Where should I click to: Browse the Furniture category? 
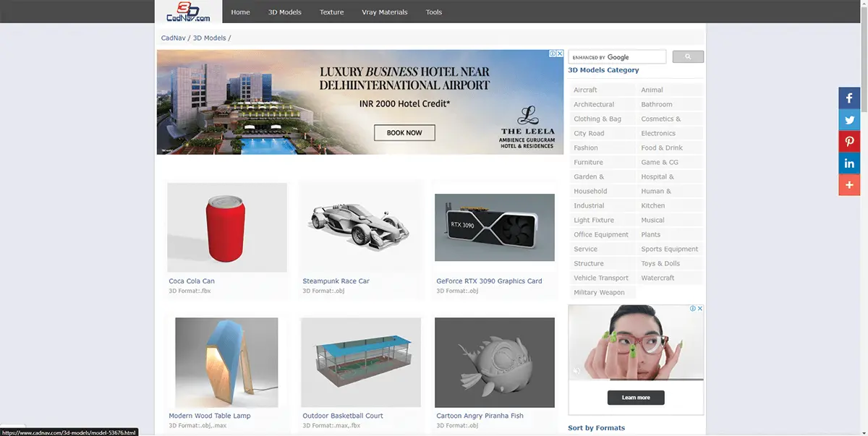click(588, 163)
